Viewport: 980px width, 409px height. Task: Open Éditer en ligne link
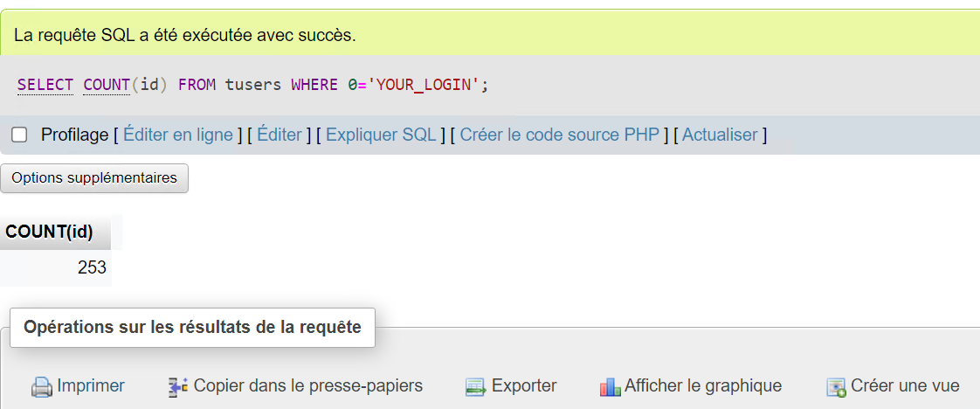point(178,135)
